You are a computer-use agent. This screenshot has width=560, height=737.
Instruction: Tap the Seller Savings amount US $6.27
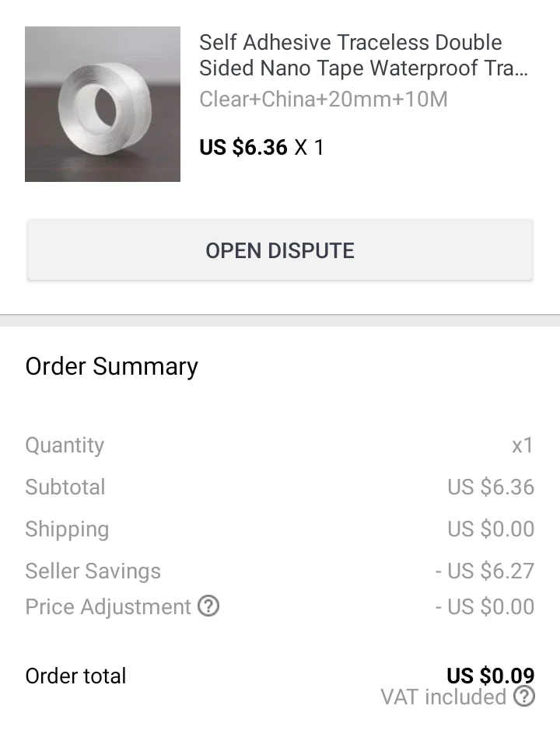[x=485, y=571]
